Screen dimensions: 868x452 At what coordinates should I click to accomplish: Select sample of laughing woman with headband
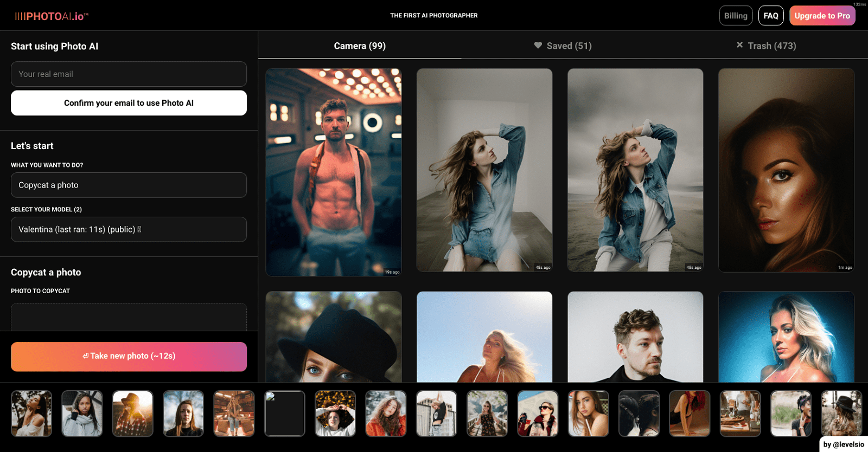pyautogui.click(x=791, y=414)
